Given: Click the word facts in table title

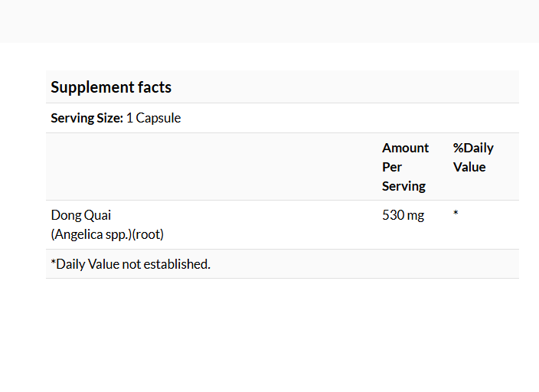Looking at the screenshot, I should pyautogui.click(x=155, y=87).
